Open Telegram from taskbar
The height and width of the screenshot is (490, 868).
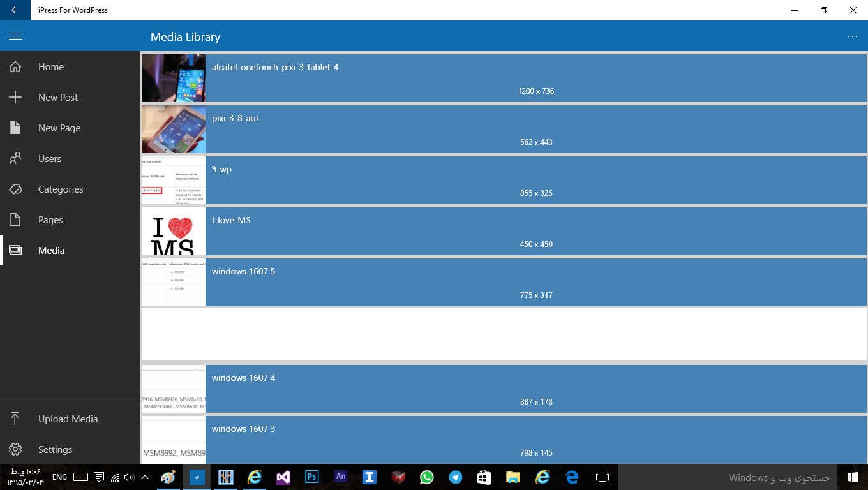(456, 477)
